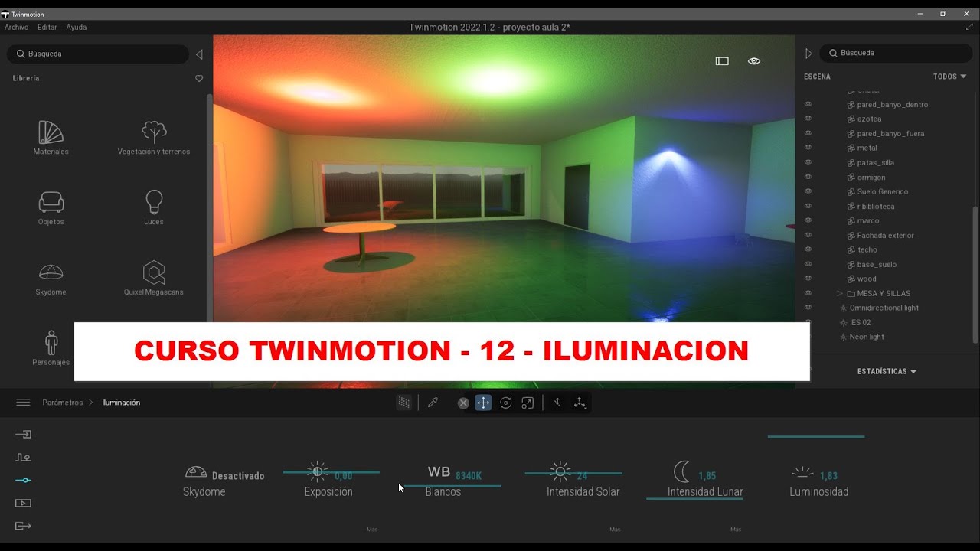
Task: Hide the Suelo Generico object
Action: click(x=808, y=191)
